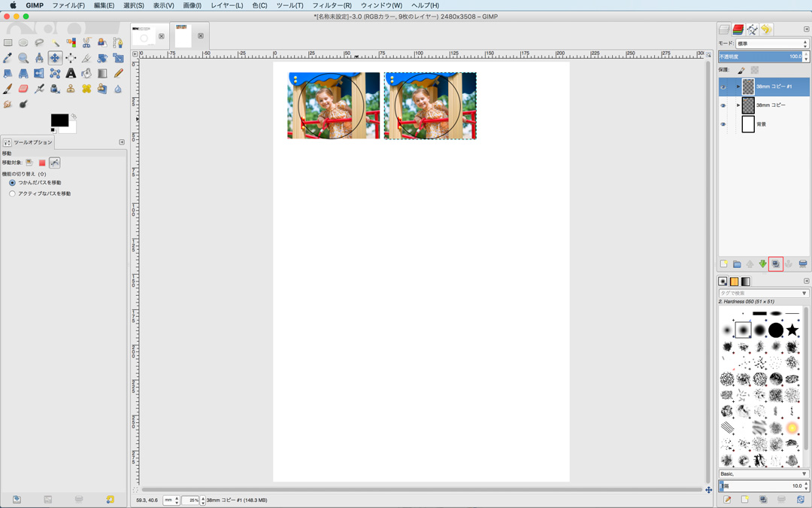Screen dimensions: 812x508
Task: Select the Eraser tool
Action: [x=23, y=89]
